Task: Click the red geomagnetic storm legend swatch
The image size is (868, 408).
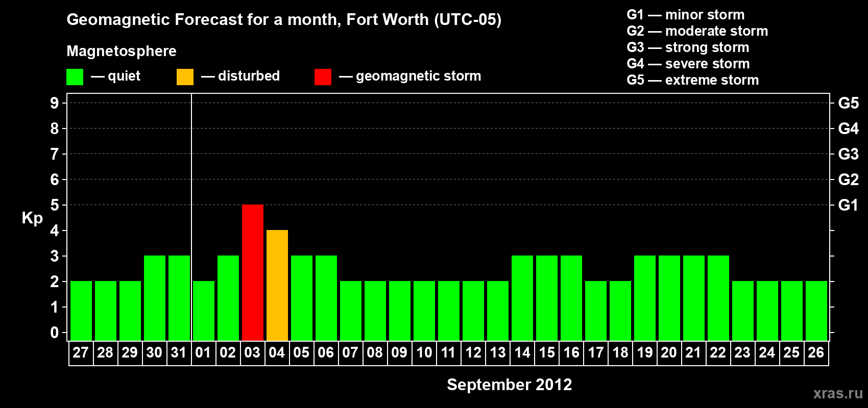Action: (323, 77)
